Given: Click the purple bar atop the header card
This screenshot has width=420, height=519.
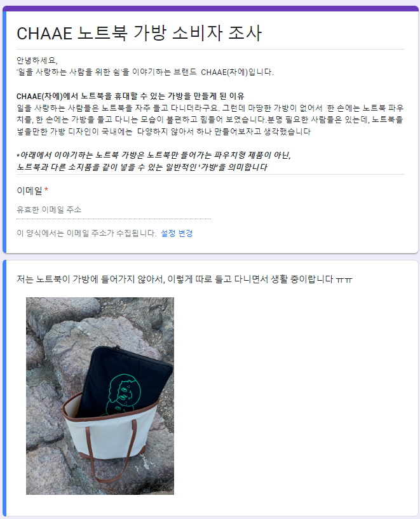Looking at the screenshot, I should (x=210, y=8).
